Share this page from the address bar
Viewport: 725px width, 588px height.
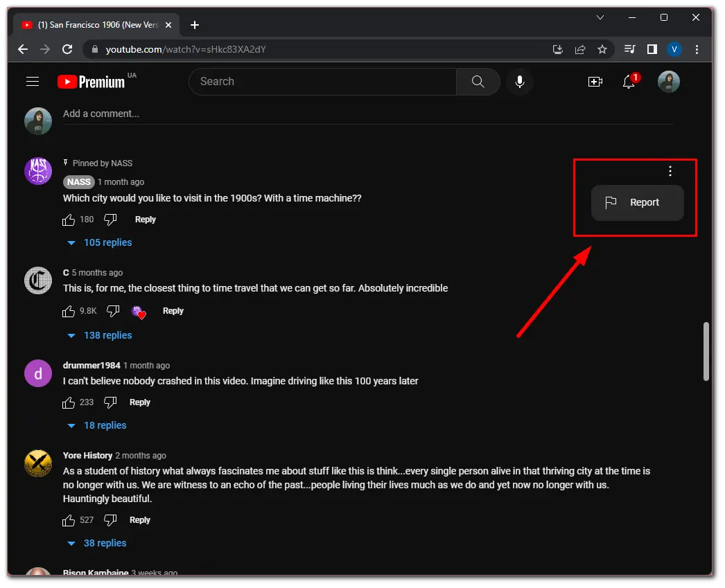tap(580, 49)
